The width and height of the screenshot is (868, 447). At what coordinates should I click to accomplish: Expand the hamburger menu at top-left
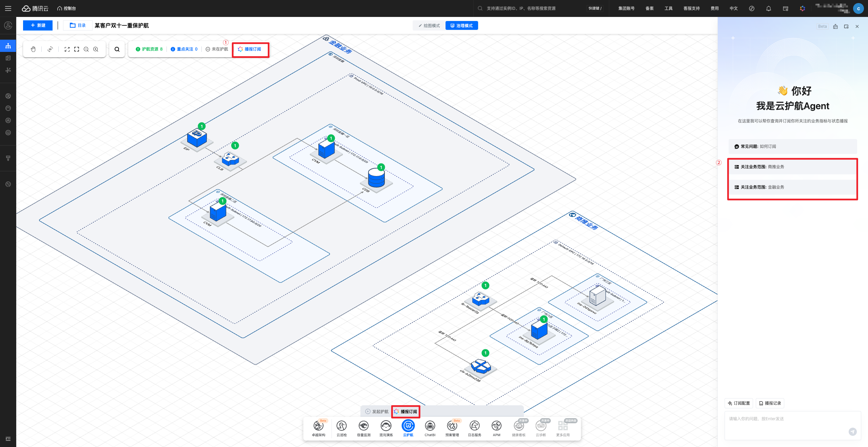pos(8,8)
